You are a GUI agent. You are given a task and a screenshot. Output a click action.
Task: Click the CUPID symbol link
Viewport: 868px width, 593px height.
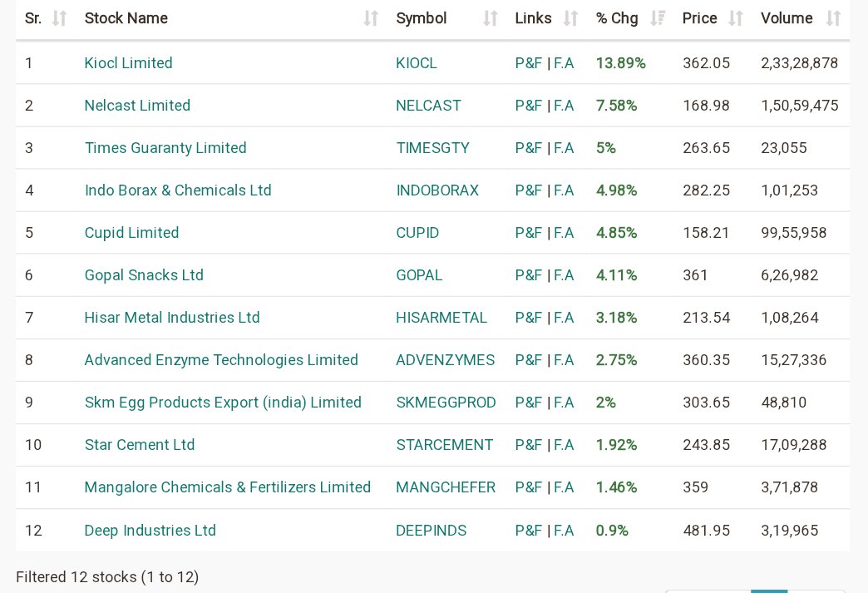tap(417, 233)
